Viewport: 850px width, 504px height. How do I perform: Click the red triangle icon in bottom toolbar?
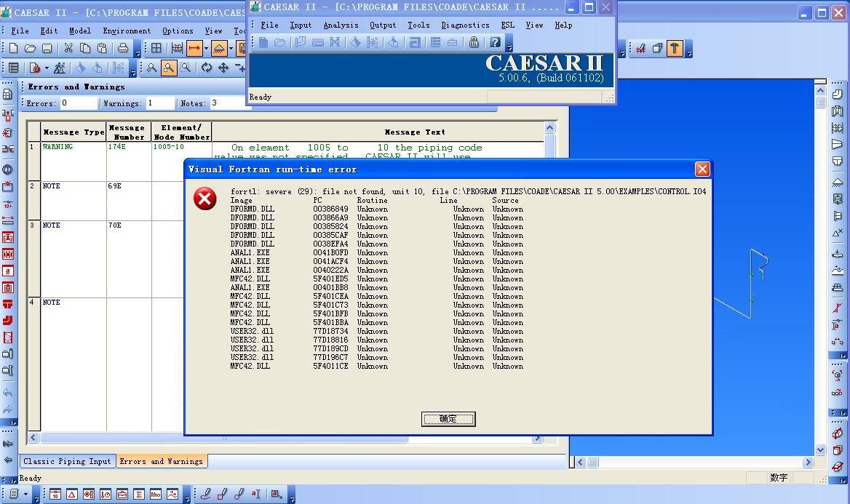point(71,494)
